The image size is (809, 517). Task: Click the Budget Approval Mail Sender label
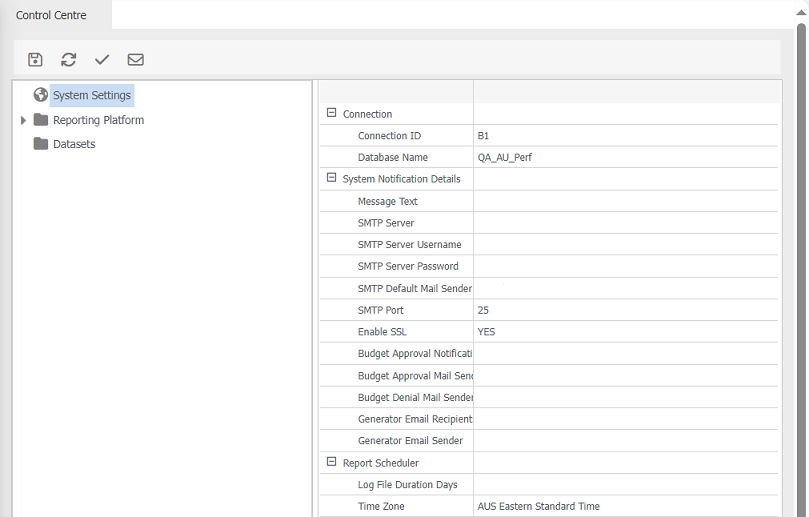click(x=415, y=376)
